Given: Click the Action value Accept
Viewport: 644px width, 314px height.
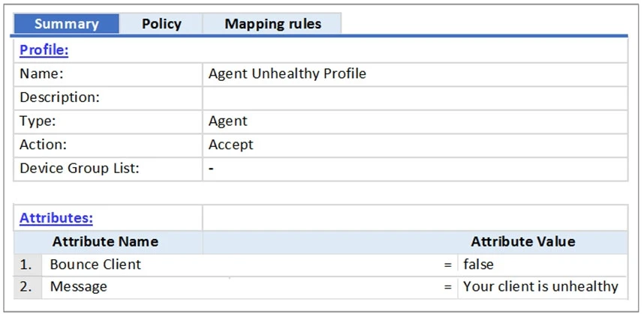Looking at the screenshot, I should click(x=231, y=145).
